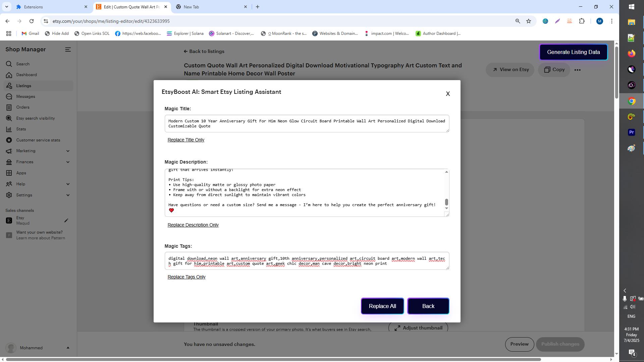Viewport: 644px width, 362px height.
Task: Open Customer service stats page
Action: click(x=38, y=140)
